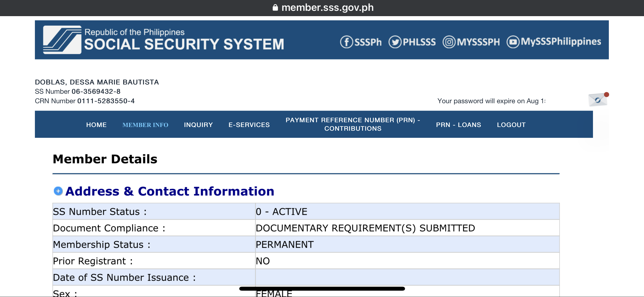Open the E-SERVICES menu

click(249, 125)
